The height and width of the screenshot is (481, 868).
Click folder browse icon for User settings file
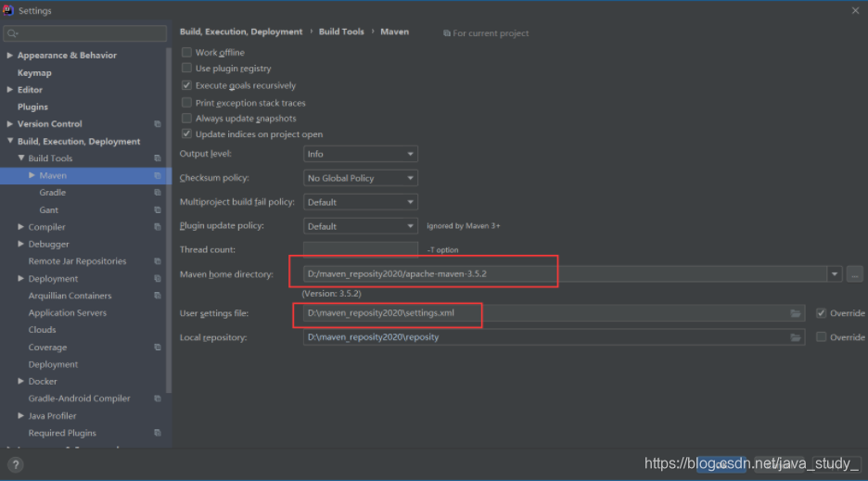pos(796,313)
